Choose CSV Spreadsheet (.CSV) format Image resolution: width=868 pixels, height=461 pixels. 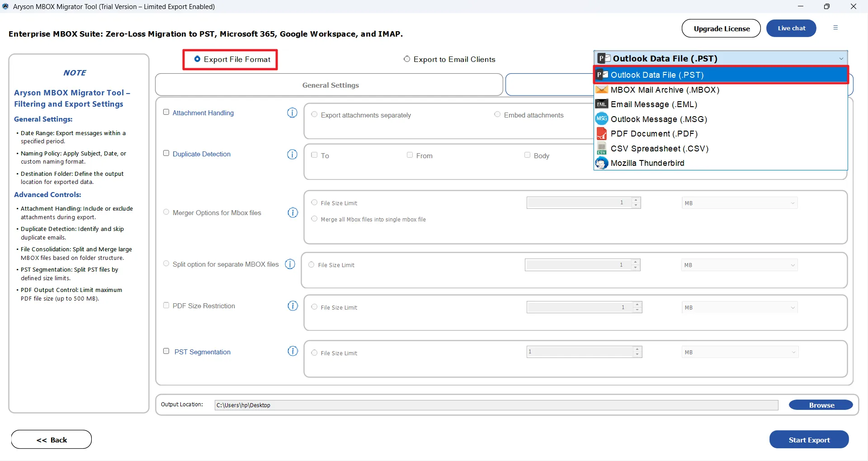(x=721, y=148)
